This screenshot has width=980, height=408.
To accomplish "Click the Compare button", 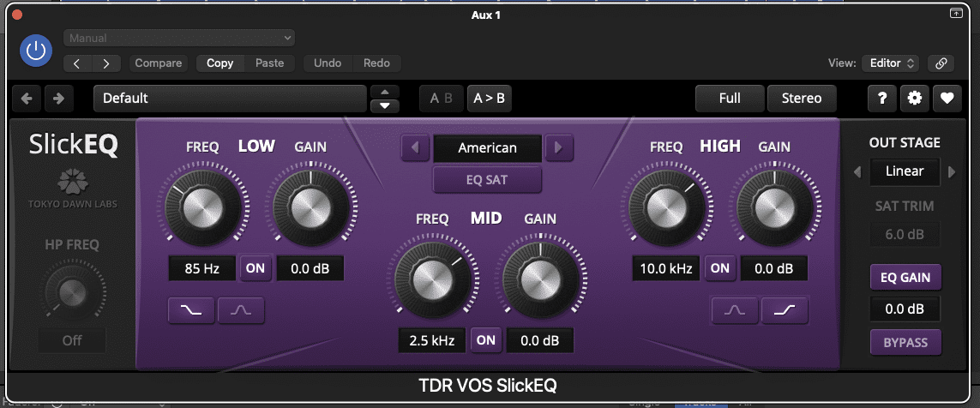I will pos(159,63).
